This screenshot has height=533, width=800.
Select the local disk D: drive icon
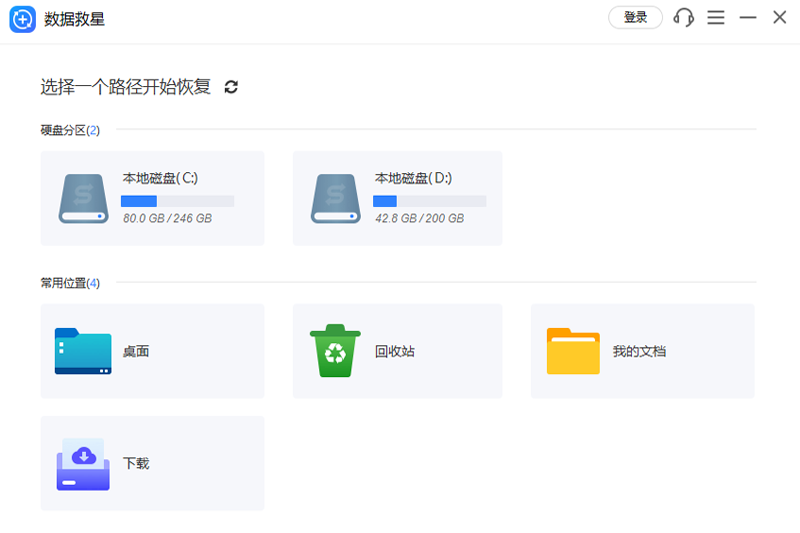click(x=335, y=198)
